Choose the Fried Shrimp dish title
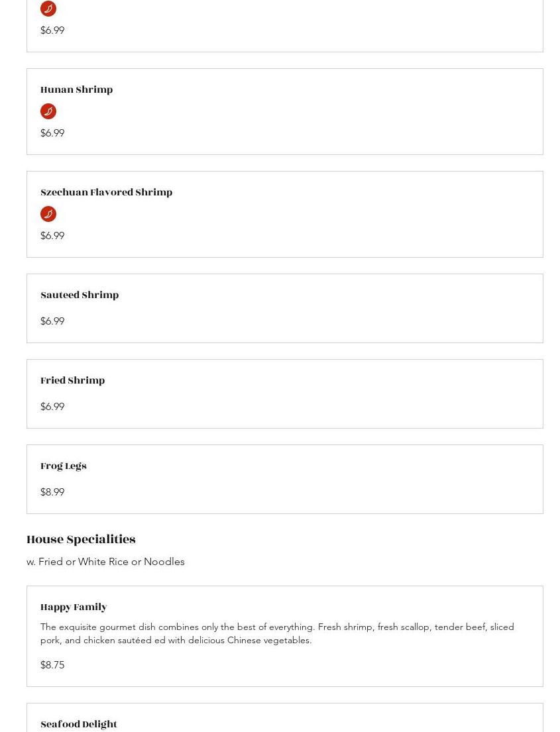Viewport: 560px width, 732px height. pos(72,381)
